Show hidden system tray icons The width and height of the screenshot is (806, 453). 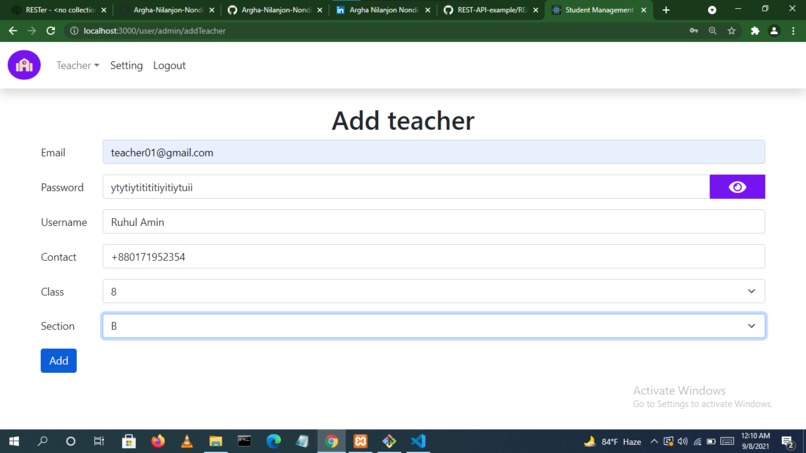coord(654,441)
